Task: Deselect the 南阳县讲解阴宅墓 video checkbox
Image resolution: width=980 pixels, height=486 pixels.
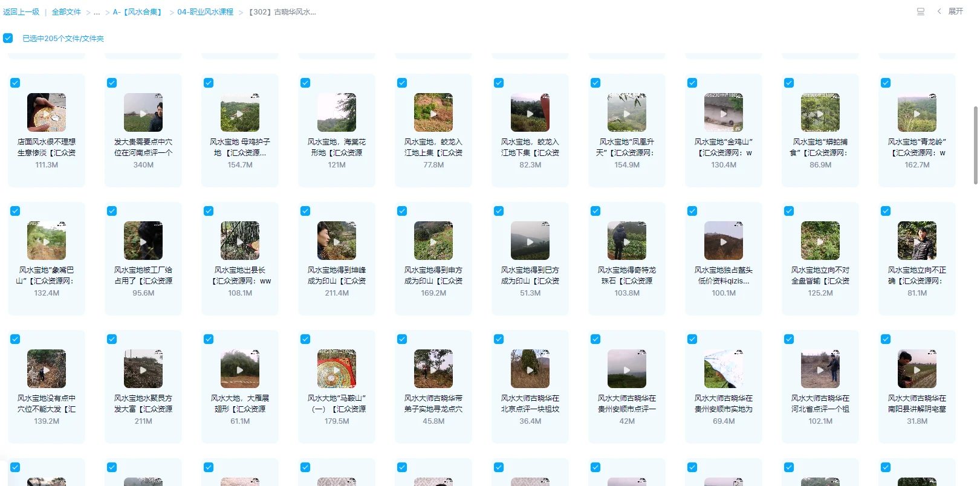Action: point(886,339)
